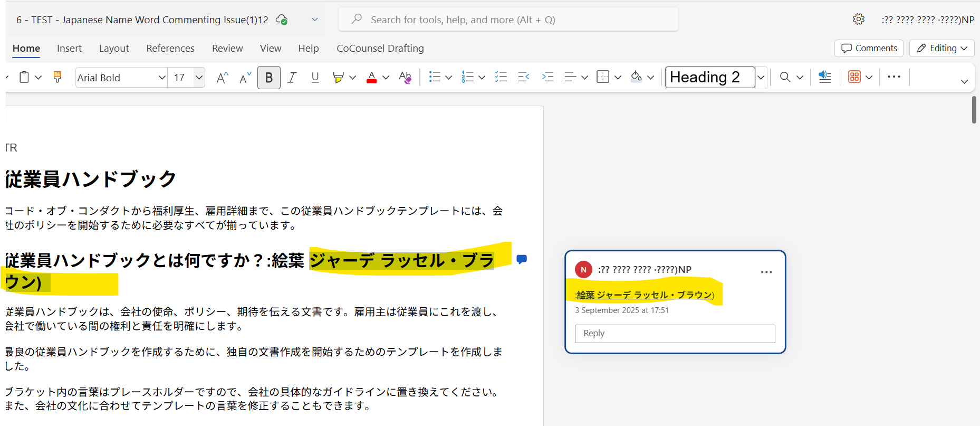The width and height of the screenshot is (980, 426).
Task: Open the document title dropdown chevron
Action: click(315, 20)
